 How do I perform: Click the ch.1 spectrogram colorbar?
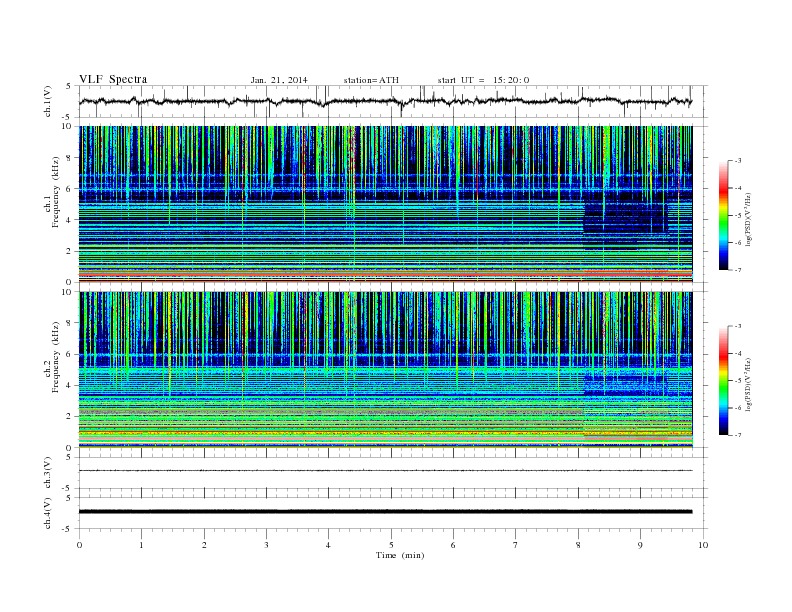point(723,215)
